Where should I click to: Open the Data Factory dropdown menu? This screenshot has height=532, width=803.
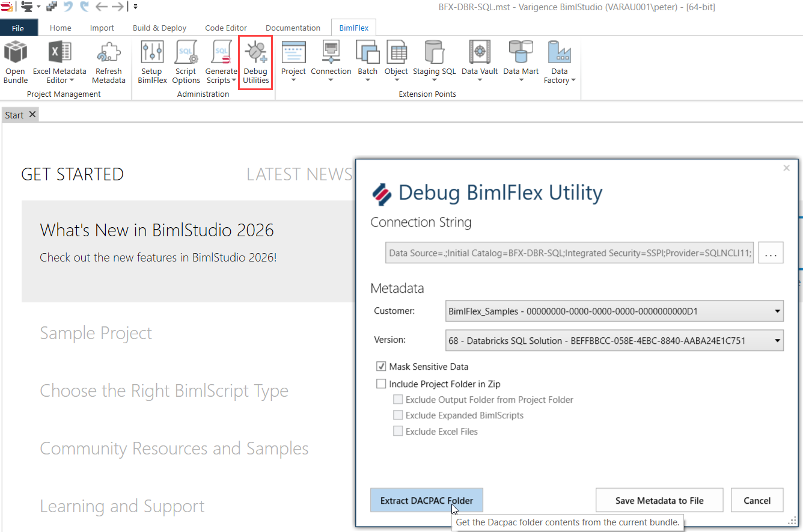(x=559, y=62)
